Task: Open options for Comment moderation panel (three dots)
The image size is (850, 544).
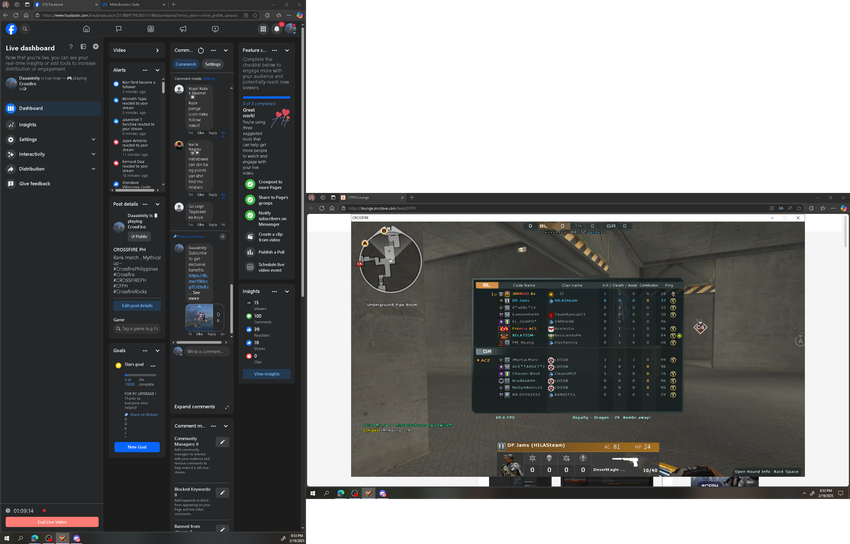Action: [x=214, y=426]
